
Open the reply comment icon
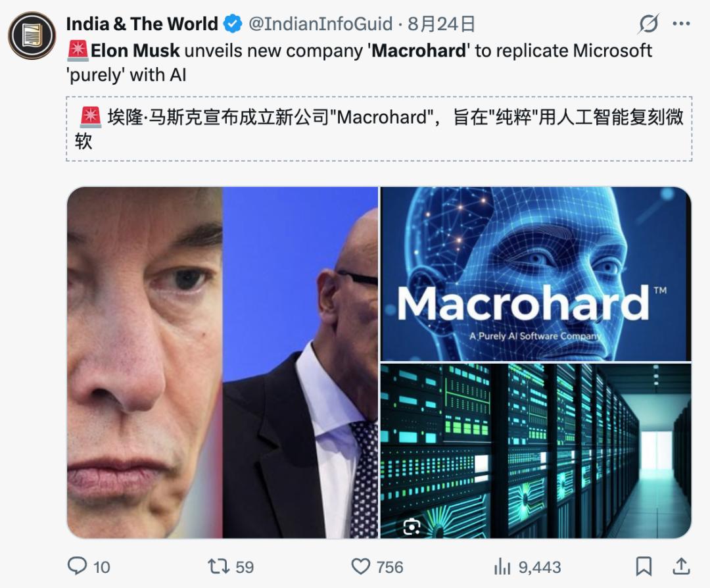[x=77, y=566]
